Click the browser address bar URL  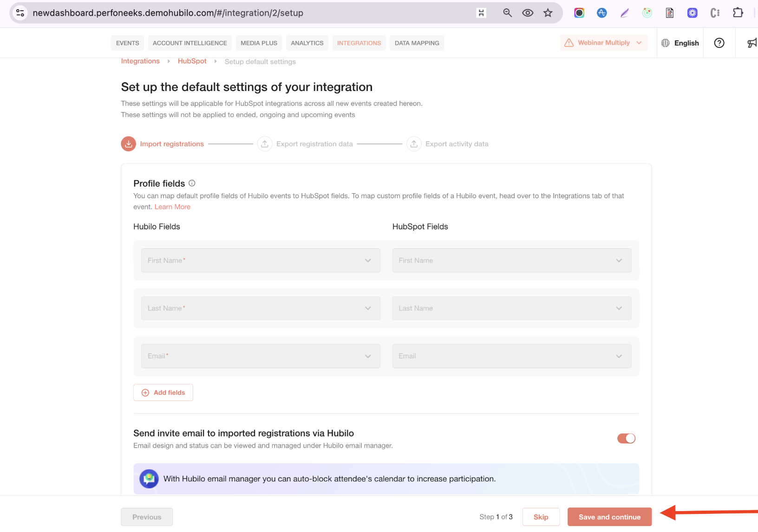pyautogui.click(x=168, y=13)
